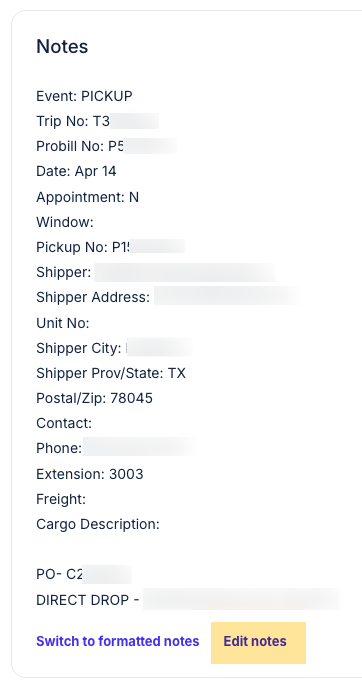The height and width of the screenshot is (688, 362).
Task: Click the Postal/Zip: 78045 line
Action: click(94, 398)
